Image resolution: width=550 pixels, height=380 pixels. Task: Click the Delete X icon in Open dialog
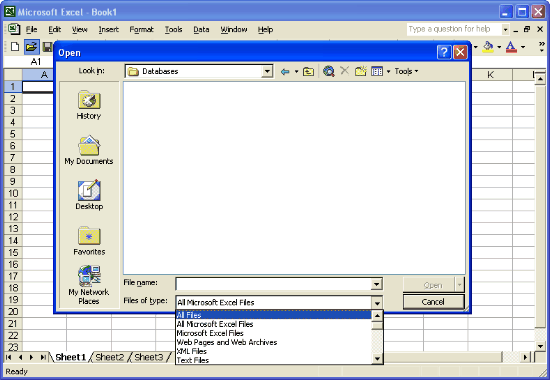(x=344, y=71)
